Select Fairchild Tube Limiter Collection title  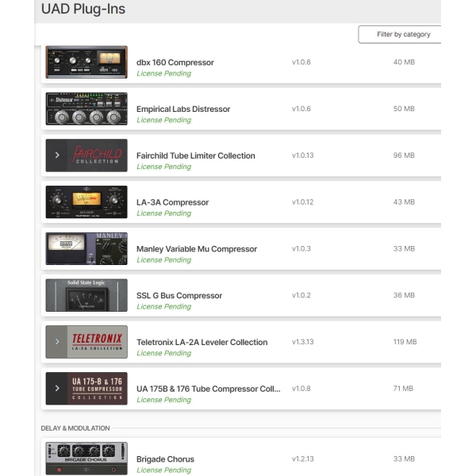pyautogui.click(x=196, y=155)
